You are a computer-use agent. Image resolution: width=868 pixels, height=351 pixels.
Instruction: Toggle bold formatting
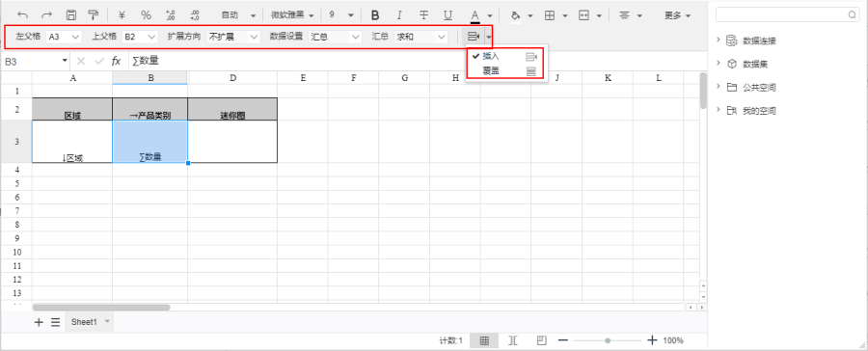point(375,15)
